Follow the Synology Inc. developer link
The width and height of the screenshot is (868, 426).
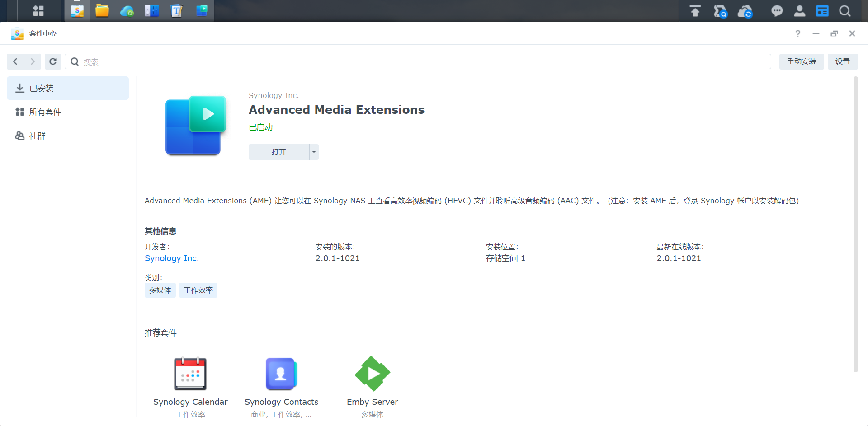coord(172,258)
